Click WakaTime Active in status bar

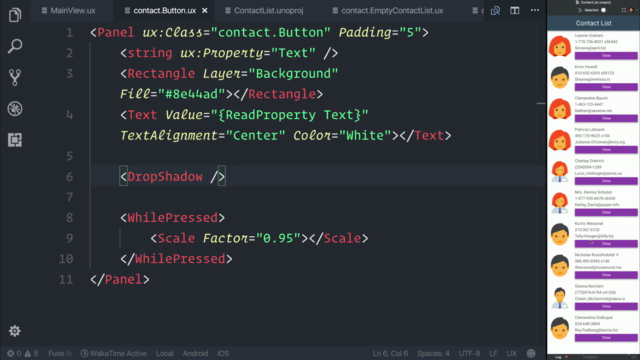click(113, 353)
